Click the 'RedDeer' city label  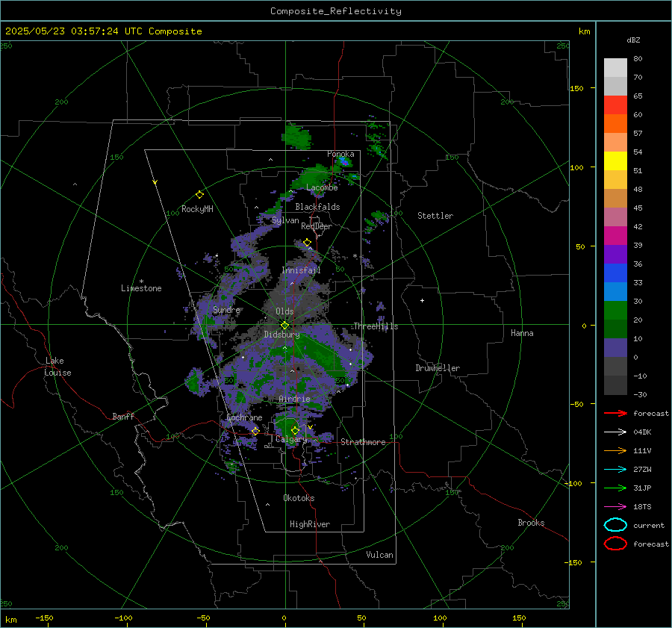pyautogui.click(x=317, y=226)
